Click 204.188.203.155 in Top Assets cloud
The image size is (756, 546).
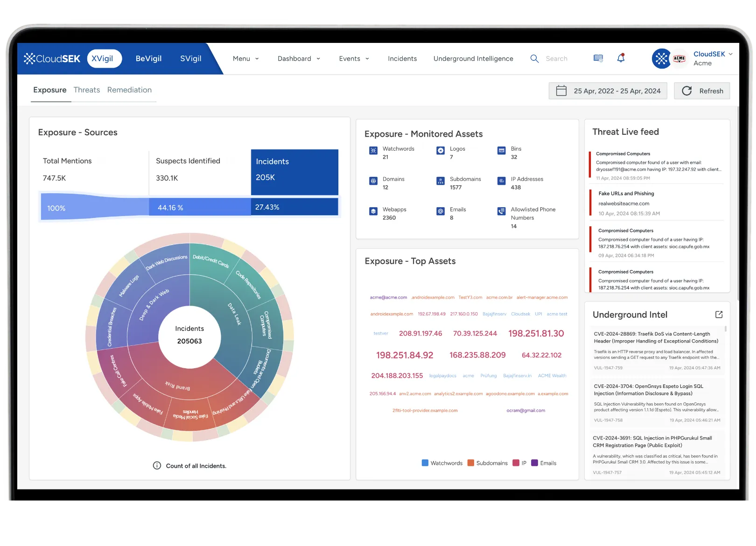click(397, 376)
